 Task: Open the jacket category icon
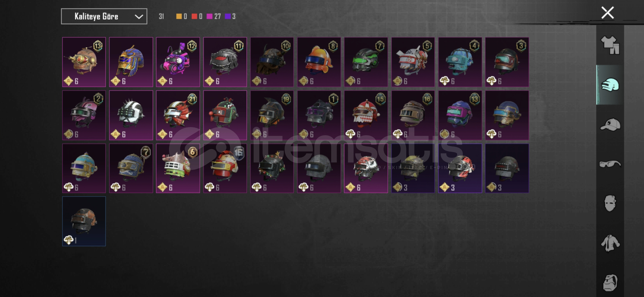[x=610, y=243]
